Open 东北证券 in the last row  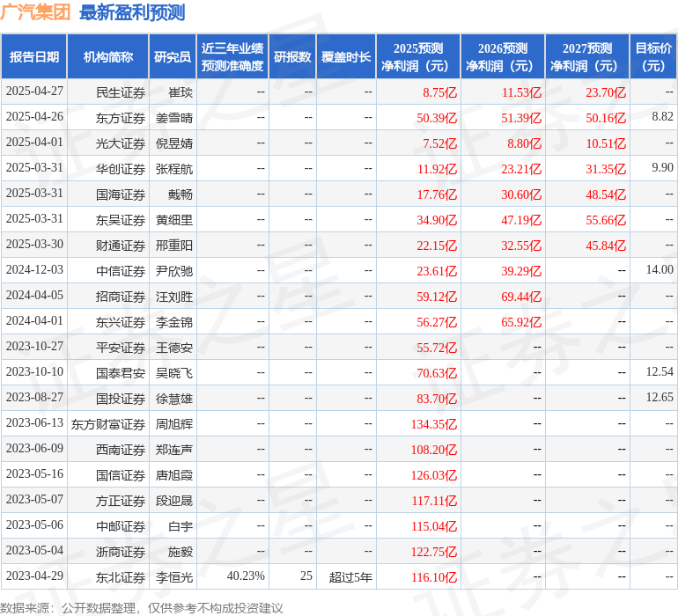point(121,576)
